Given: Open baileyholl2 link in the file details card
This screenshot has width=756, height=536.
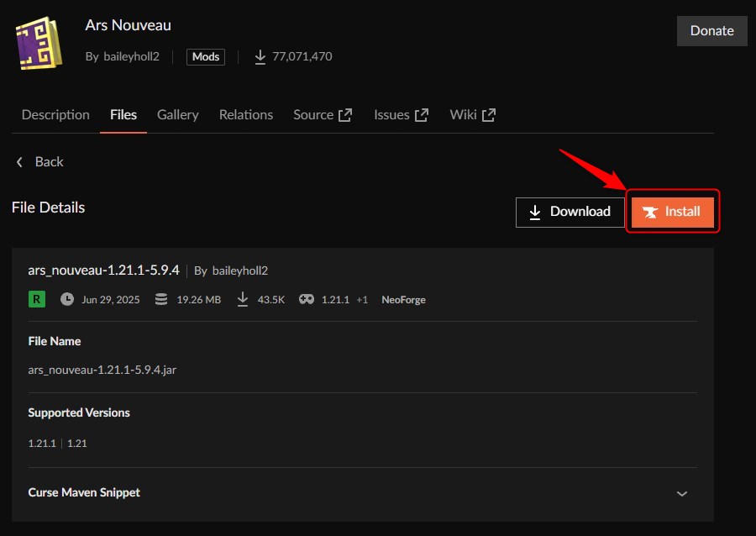Looking at the screenshot, I should pyautogui.click(x=240, y=271).
